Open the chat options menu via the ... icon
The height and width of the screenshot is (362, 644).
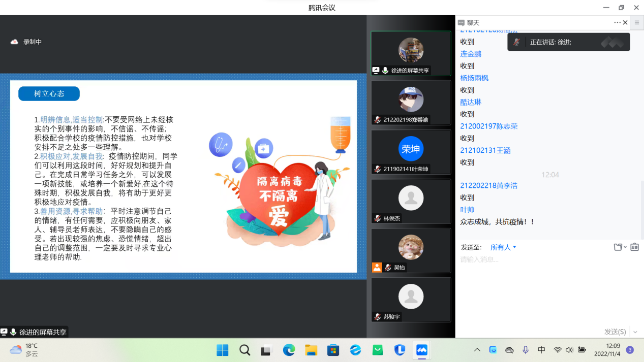click(616, 22)
